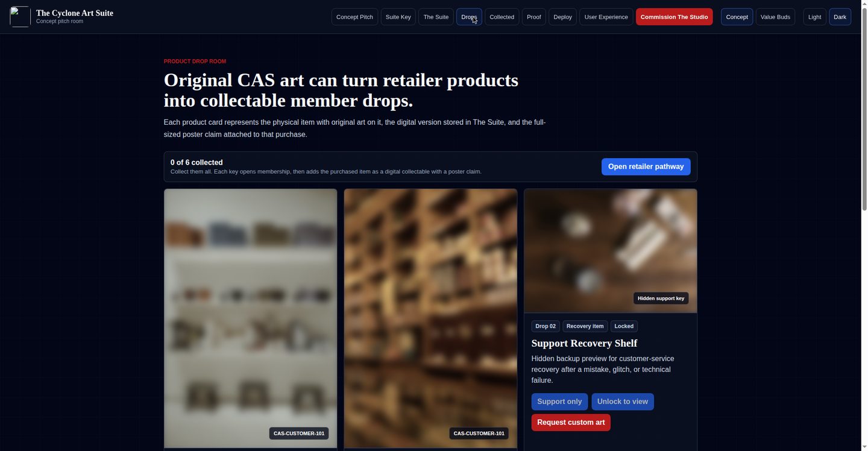
Task: Open the first blurred shelf product image
Action: click(x=250, y=318)
